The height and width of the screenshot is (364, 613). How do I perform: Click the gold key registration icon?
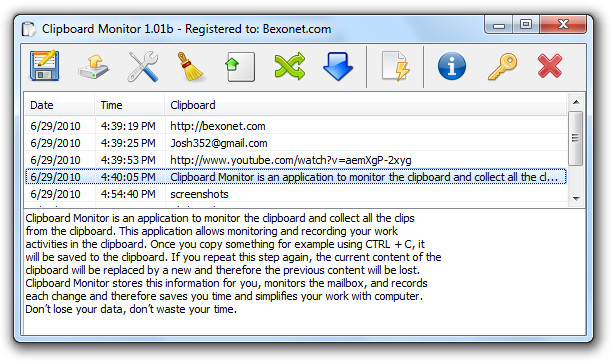(x=502, y=67)
